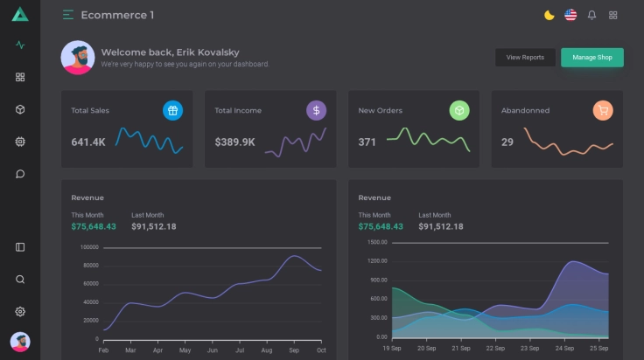The height and width of the screenshot is (360, 644).
Task: Click Erik Kovalsky's welcome profile picture
Action: (x=78, y=58)
